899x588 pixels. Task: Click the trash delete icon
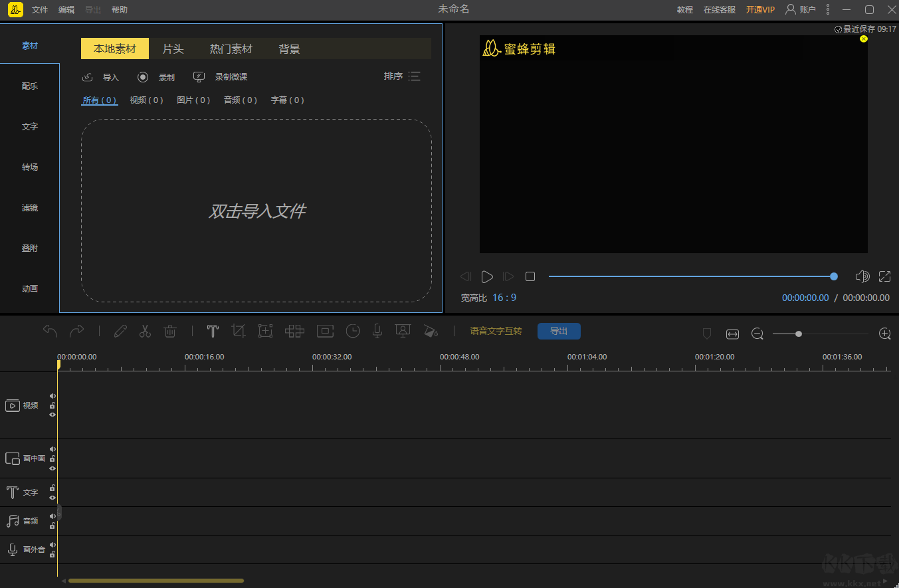point(170,331)
